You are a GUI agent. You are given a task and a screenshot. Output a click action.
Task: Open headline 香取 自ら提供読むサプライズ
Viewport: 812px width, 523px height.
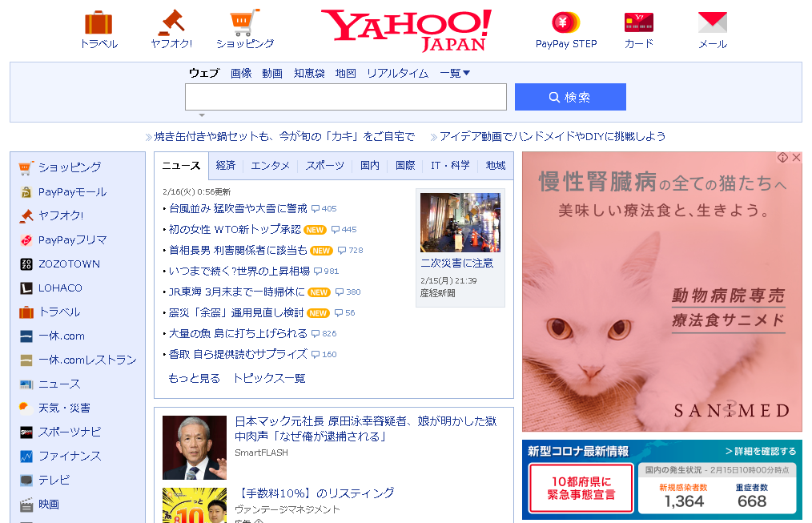point(238,354)
